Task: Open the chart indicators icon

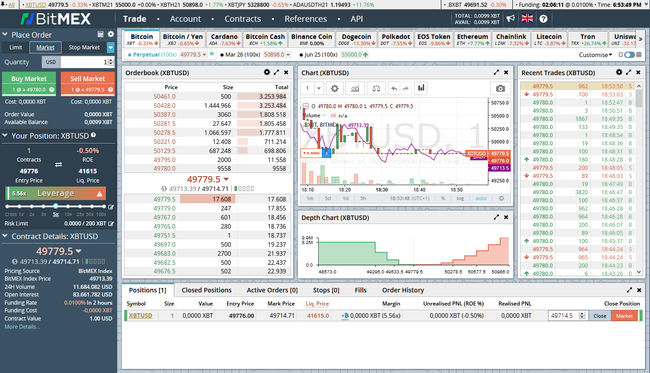Action: click(x=355, y=88)
